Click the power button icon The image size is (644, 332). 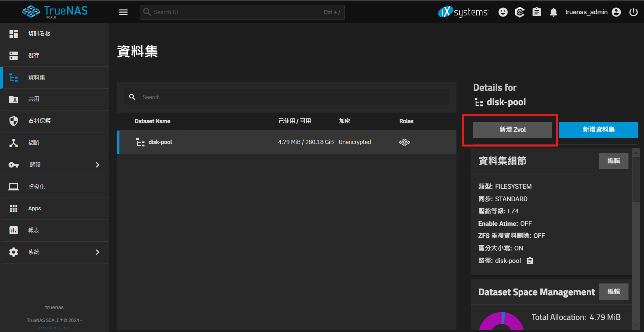[x=633, y=12]
